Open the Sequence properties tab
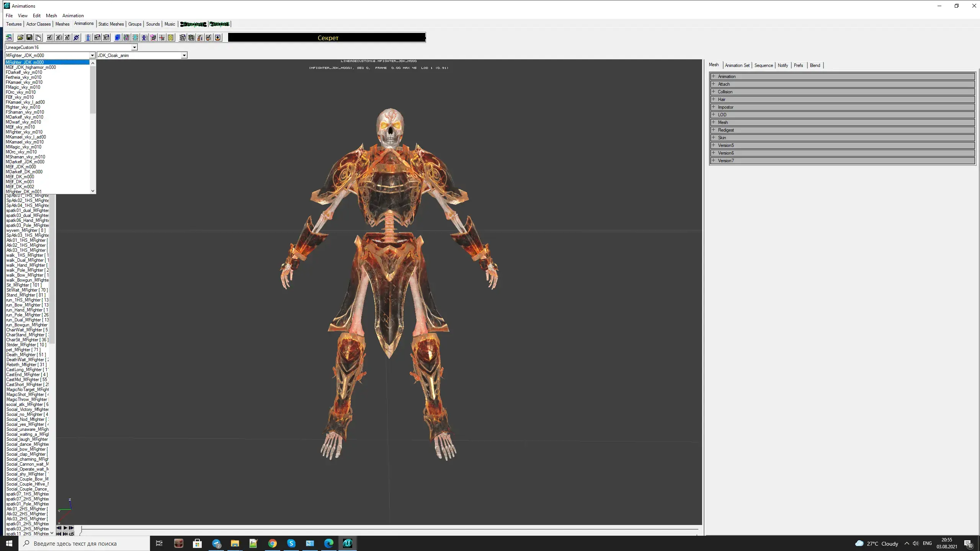Screen dimensions: 980x551 [x=764, y=65]
